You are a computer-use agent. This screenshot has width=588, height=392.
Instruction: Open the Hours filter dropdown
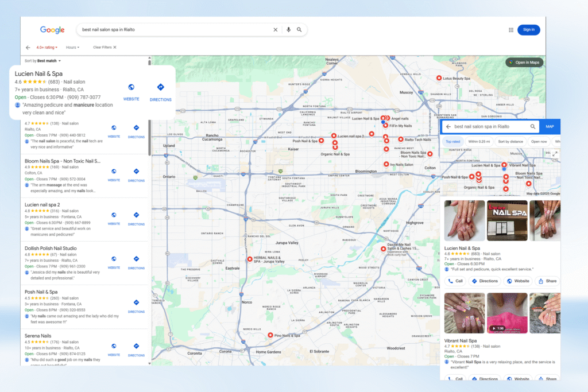tap(73, 48)
